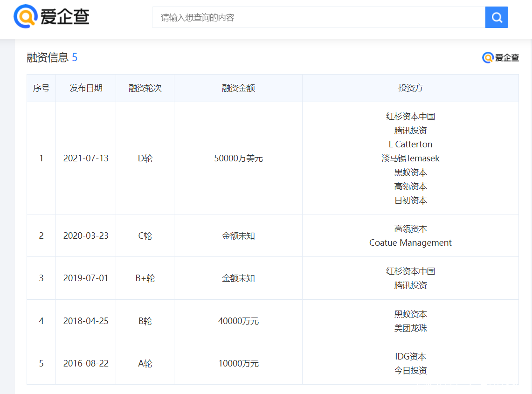
Task: Open investor 腾讯投资 in D轮 row
Action: (x=410, y=130)
